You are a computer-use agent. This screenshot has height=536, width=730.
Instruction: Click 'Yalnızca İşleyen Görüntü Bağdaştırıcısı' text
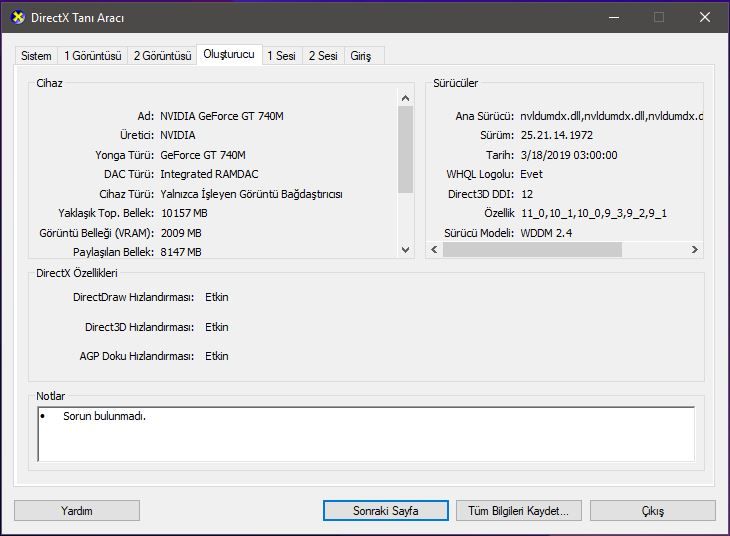click(251, 194)
